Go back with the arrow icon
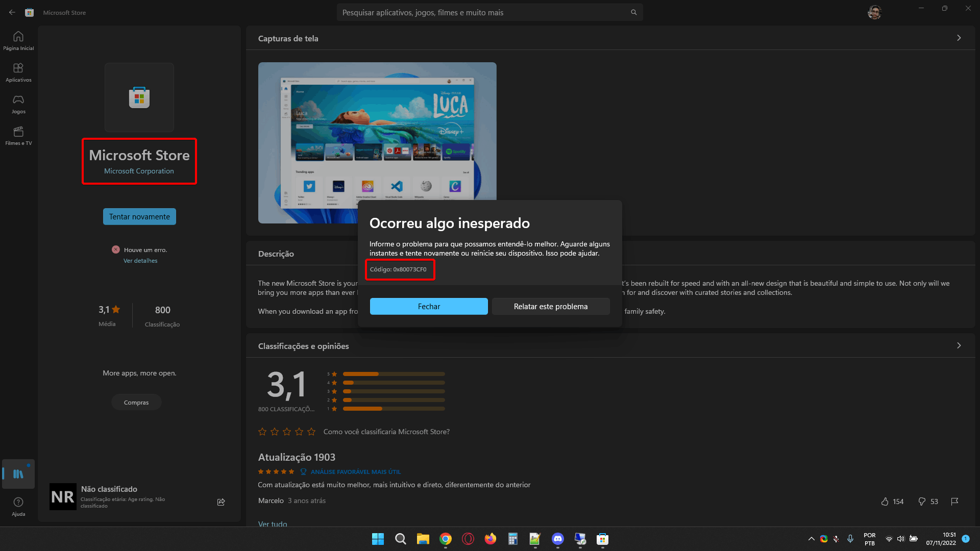The width and height of the screenshot is (980, 551). click(x=12, y=12)
